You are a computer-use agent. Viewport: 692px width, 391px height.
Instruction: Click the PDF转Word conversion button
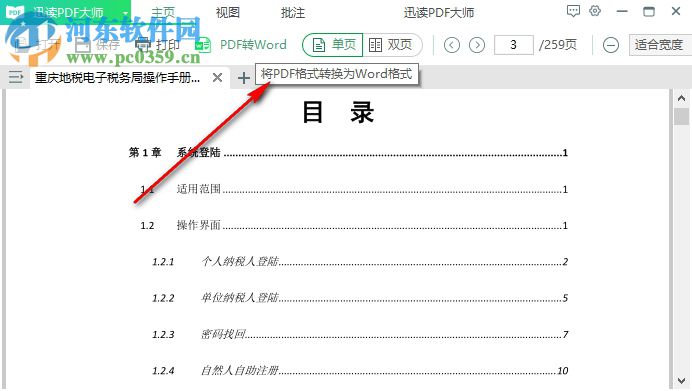click(x=241, y=45)
